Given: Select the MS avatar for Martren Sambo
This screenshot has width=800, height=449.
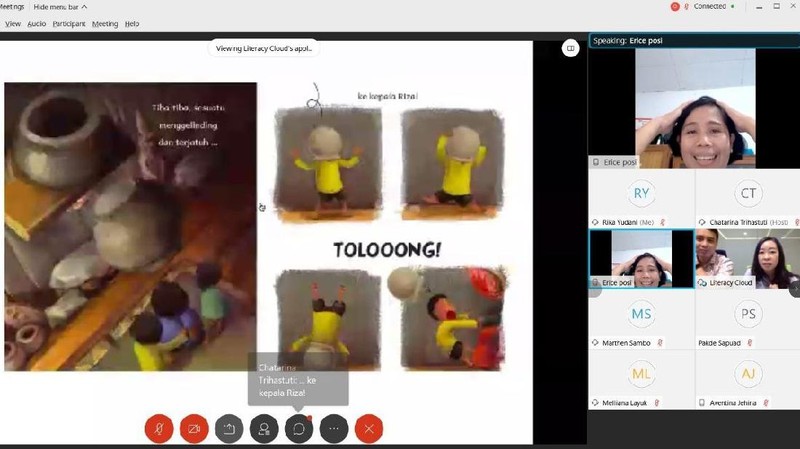Looking at the screenshot, I should click(641, 314).
